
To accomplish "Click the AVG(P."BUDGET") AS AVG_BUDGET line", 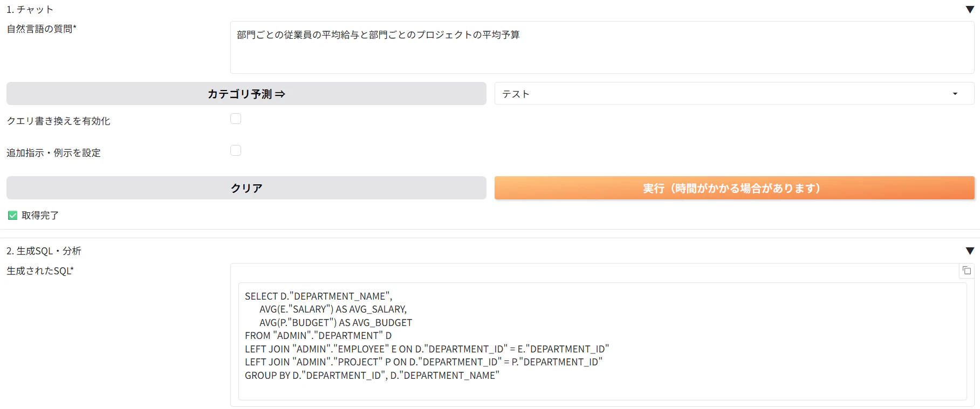I will pos(335,323).
